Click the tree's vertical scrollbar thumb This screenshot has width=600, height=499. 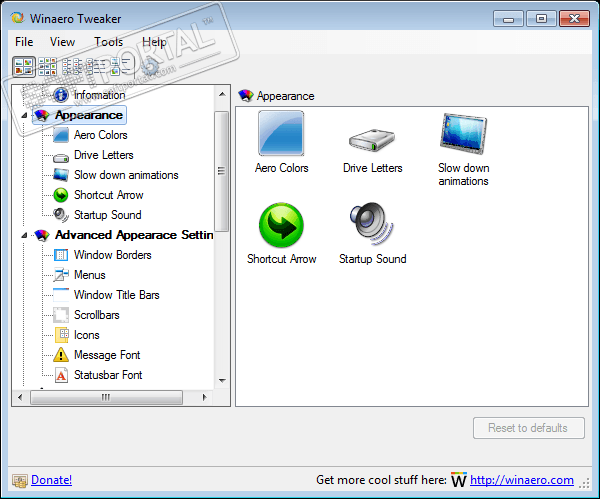point(222,171)
